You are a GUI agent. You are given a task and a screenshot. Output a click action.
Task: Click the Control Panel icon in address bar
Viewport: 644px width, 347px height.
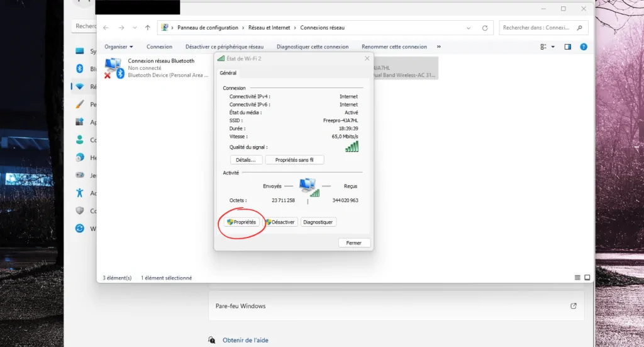coord(165,28)
